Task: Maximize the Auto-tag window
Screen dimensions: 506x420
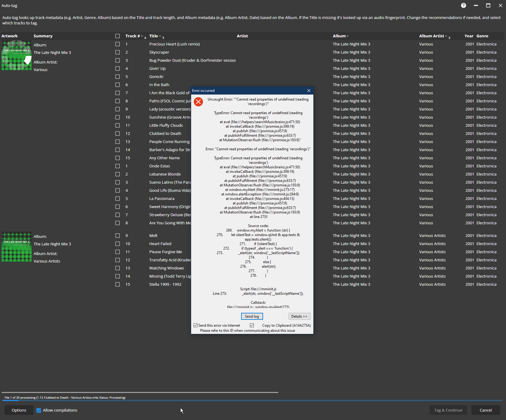Action: pyautogui.click(x=488, y=5)
